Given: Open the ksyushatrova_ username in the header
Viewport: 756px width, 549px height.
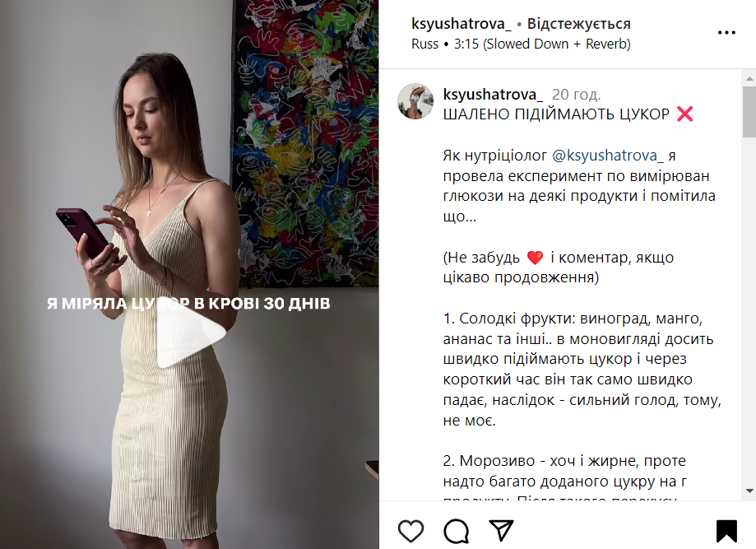Looking at the screenshot, I should point(461,23).
